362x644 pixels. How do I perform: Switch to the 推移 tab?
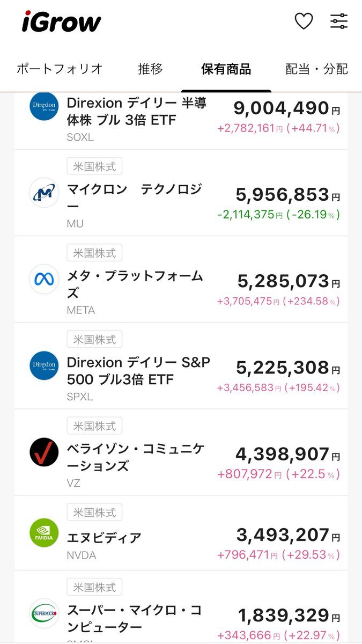[150, 69]
